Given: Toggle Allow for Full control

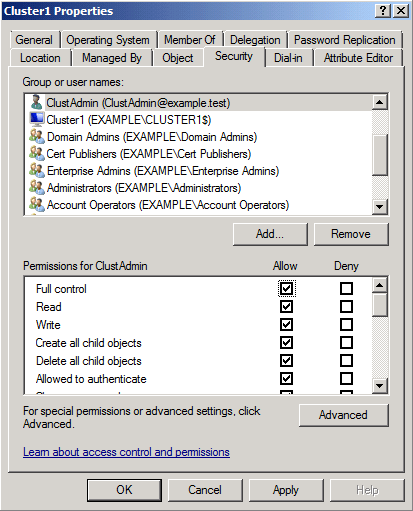Looking at the screenshot, I should click(x=286, y=289).
